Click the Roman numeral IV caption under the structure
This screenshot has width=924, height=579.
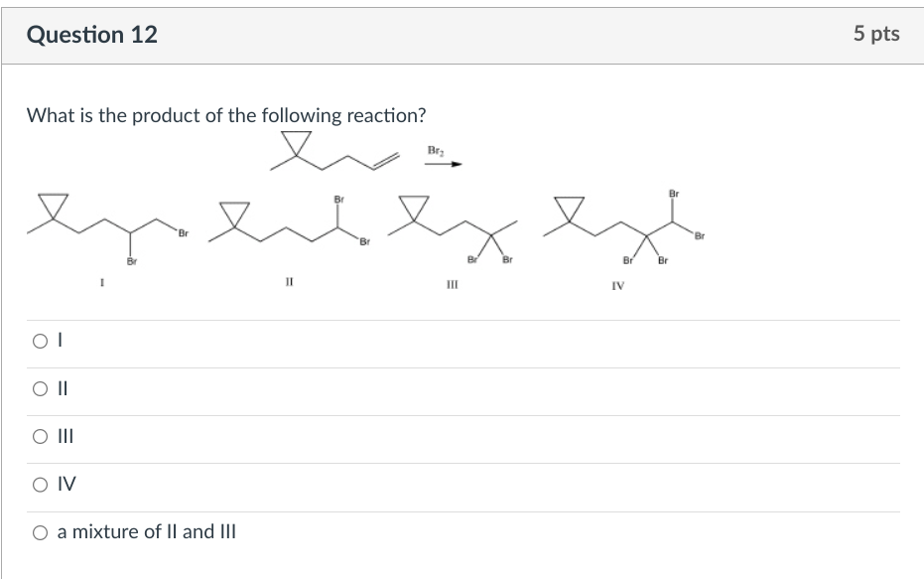point(616,287)
